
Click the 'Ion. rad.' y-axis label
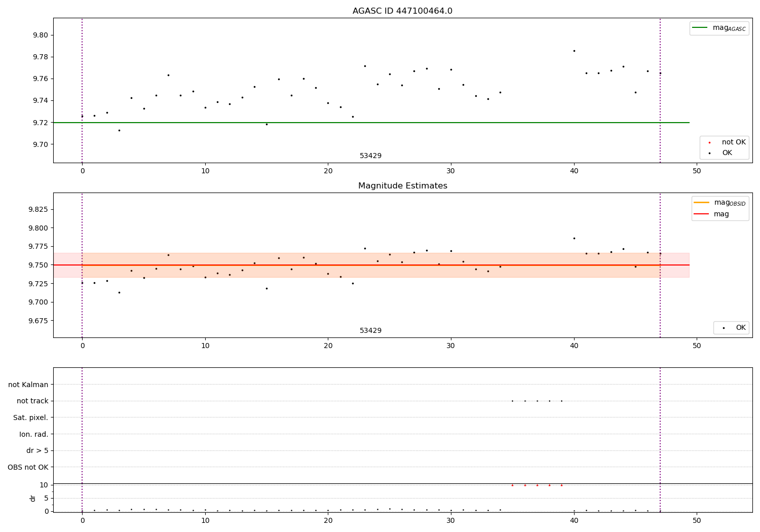34,434
